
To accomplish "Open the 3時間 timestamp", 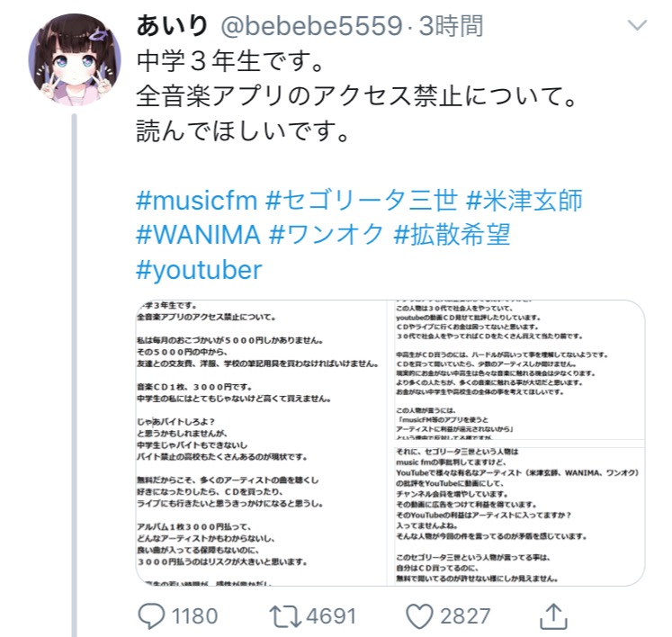I will click(451, 26).
